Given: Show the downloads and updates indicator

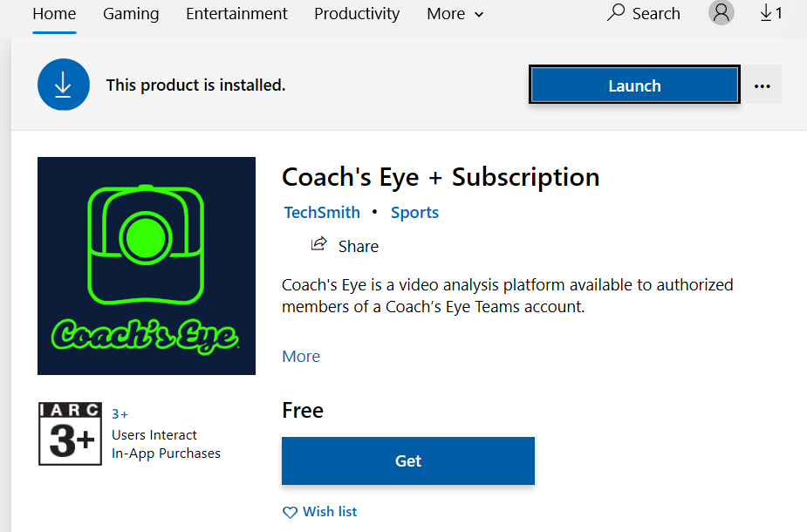Looking at the screenshot, I should (x=771, y=13).
